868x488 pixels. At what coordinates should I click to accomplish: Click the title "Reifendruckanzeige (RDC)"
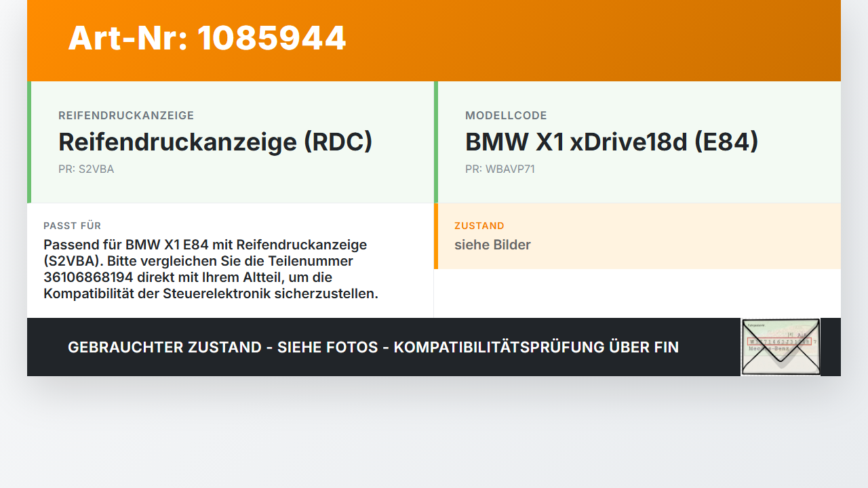[x=216, y=142]
